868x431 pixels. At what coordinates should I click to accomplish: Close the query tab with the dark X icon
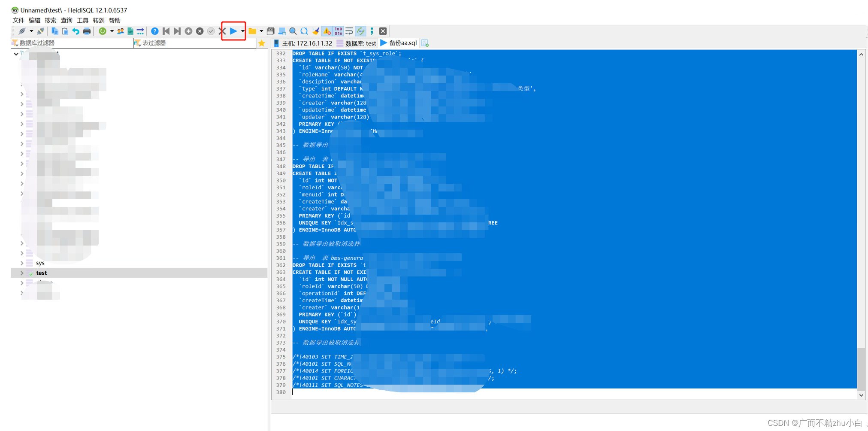(x=383, y=31)
